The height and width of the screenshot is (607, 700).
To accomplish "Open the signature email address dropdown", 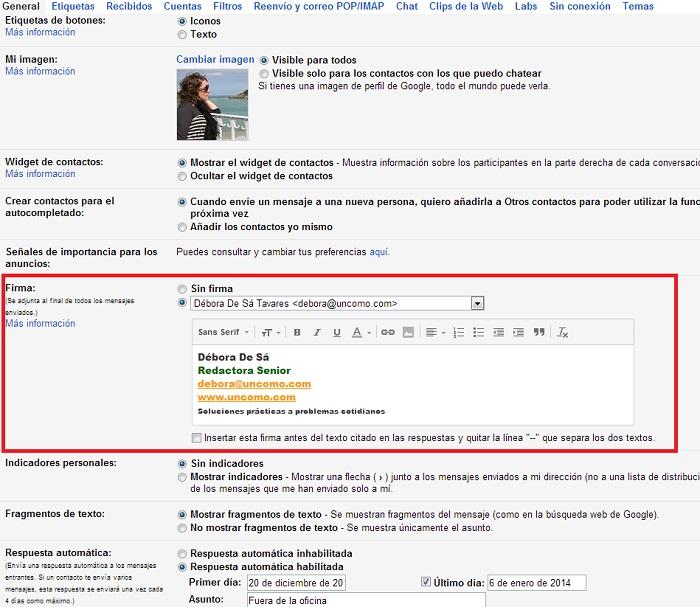I will click(477, 303).
